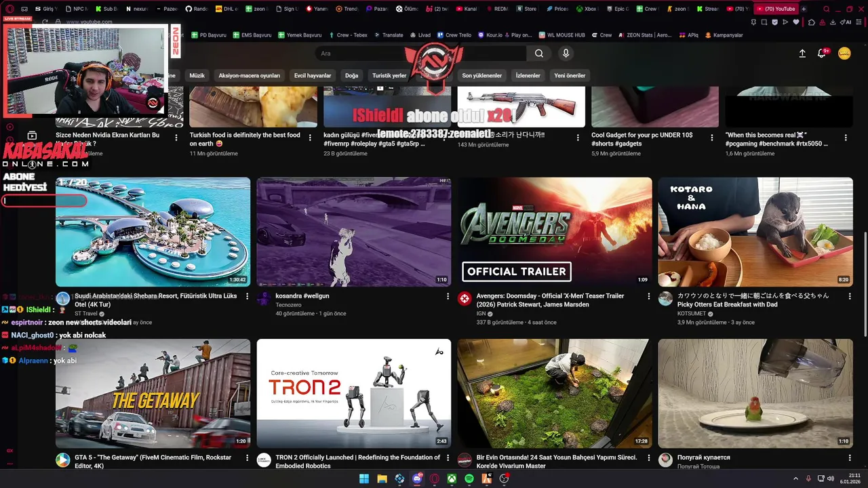This screenshot has width=868, height=488.
Task: Play The Getaway GTA 5 thumbnail
Action: point(153,393)
